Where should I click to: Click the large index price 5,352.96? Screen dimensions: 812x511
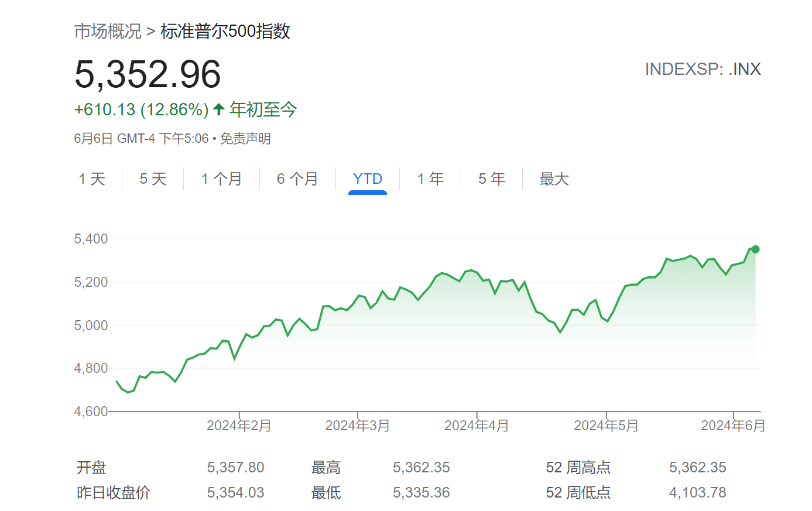pos(148,74)
